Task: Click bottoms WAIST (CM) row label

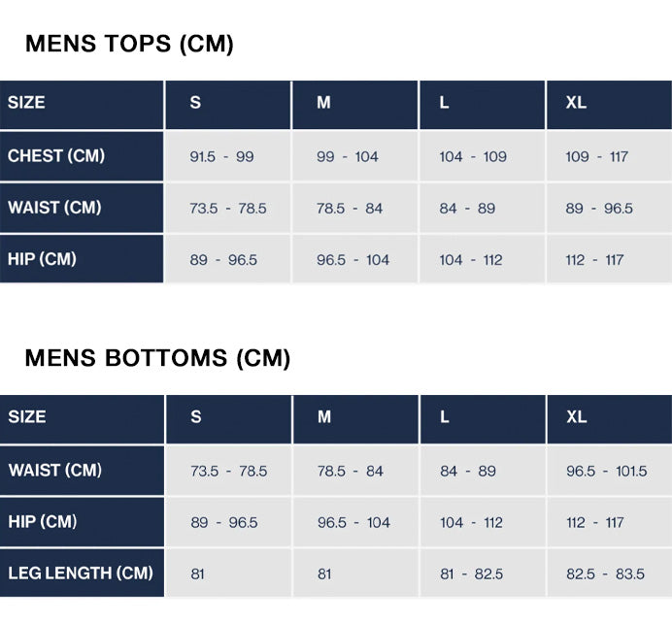Action: (82, 471)
